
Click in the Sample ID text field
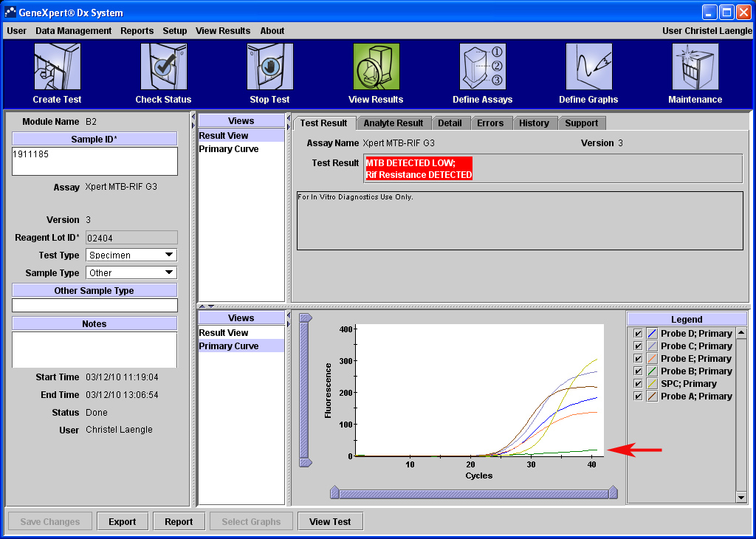94,161
